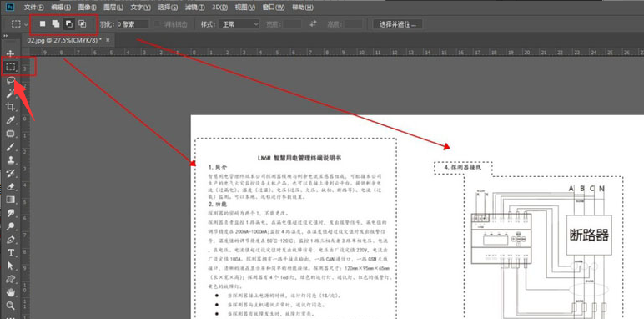Click the 羽化 feather value field

click(133, 24)
